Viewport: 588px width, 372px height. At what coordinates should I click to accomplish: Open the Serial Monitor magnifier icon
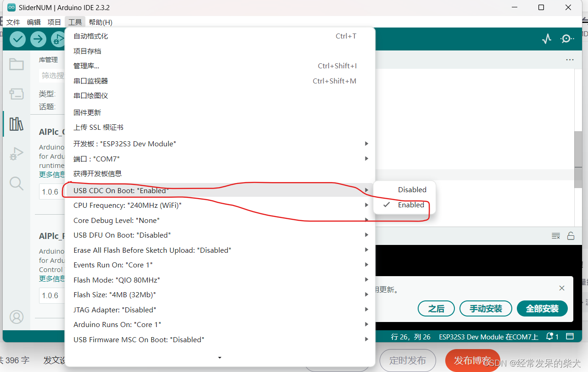point(567,39)
